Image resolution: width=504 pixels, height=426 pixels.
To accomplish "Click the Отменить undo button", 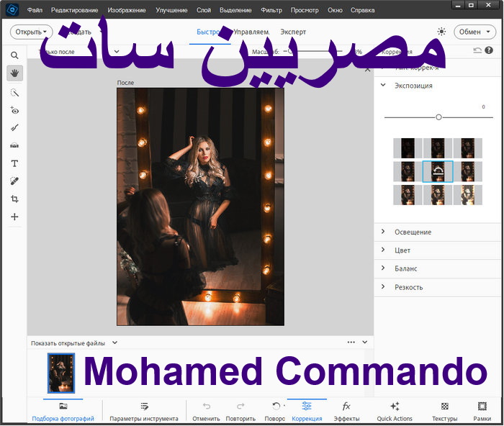I will (x=206, y=411).
